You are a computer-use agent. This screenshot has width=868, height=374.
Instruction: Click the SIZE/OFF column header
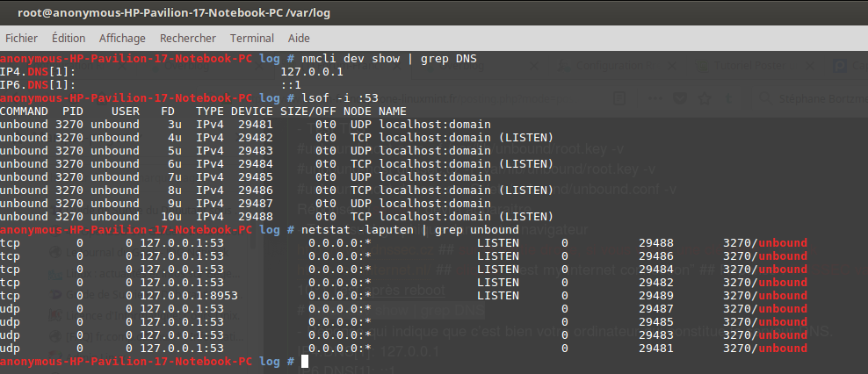pos(307,111)
